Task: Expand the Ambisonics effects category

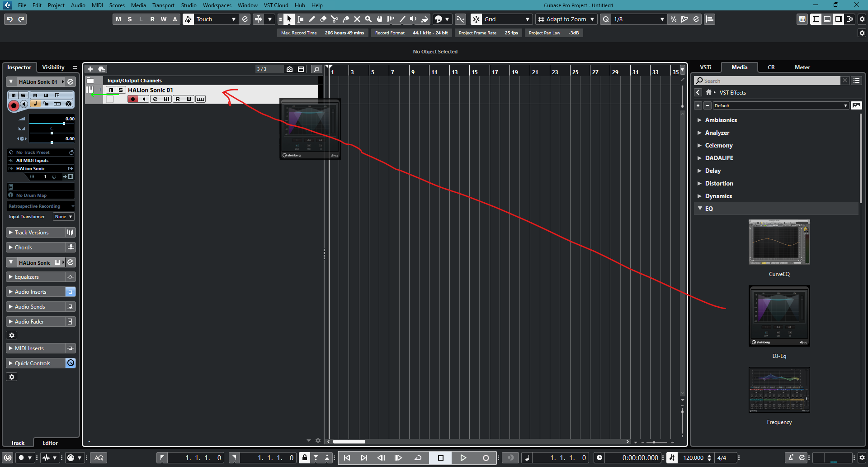Action: coord(699,120)
